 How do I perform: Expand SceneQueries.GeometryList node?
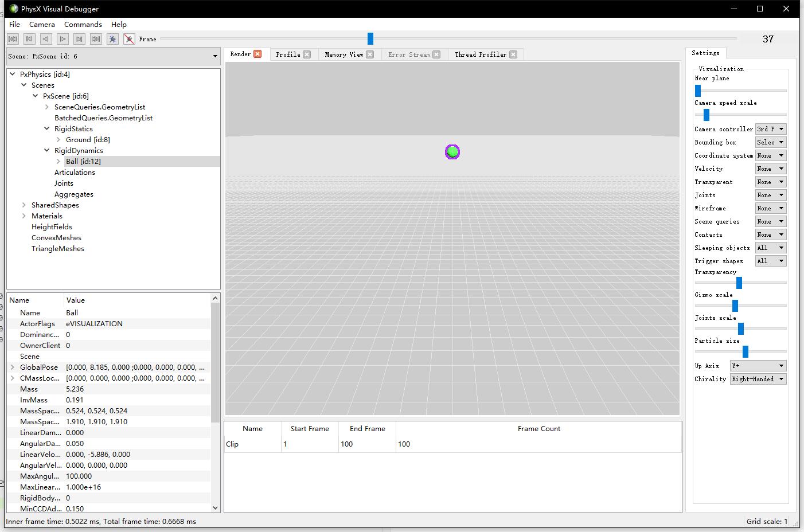[x=47, y=107]
